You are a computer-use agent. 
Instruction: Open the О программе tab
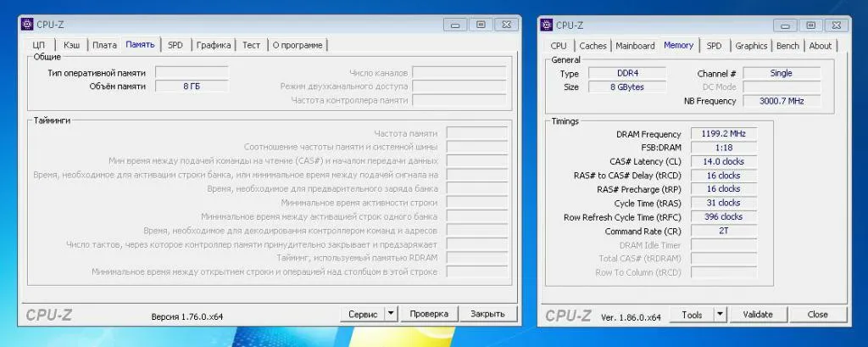[x=298, y=45]
